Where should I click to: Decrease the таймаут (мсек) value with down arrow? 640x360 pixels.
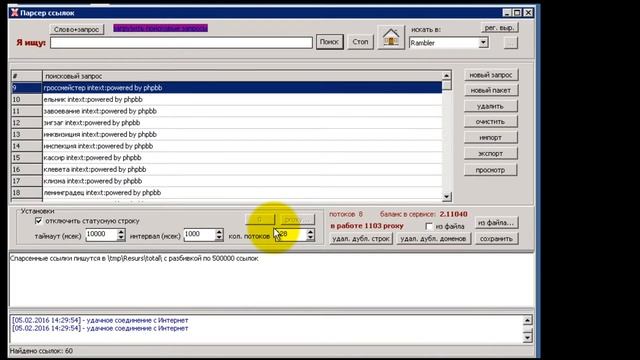click(x=121, y=238)
